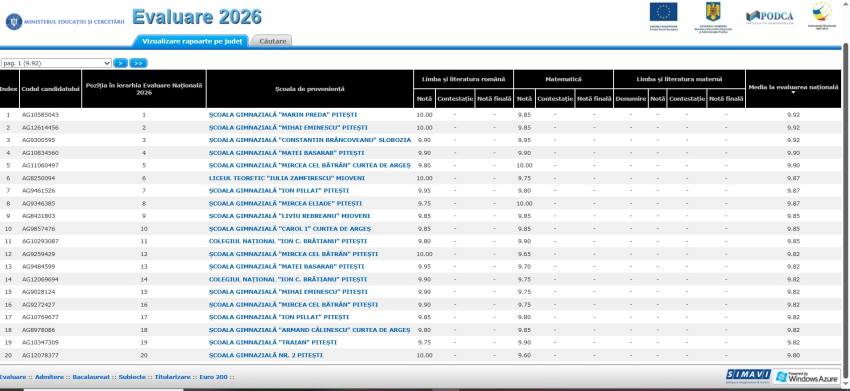Click the Windows Azure badge

click(x=807, y=376)
